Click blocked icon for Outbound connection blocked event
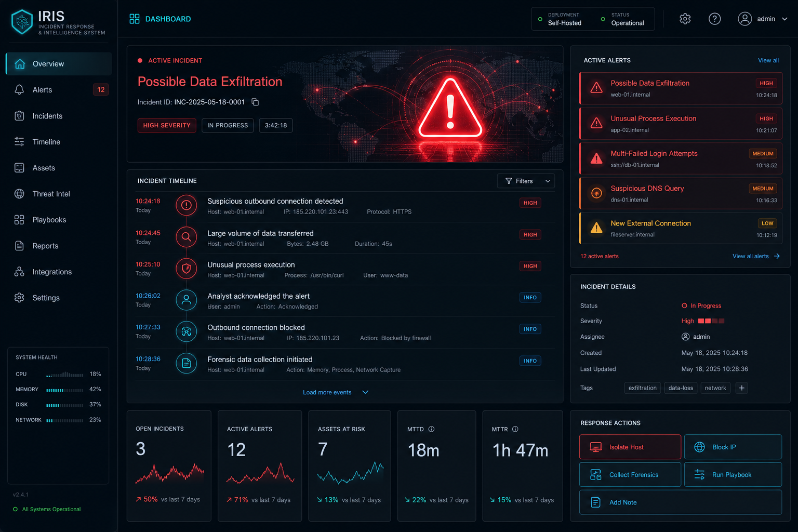Viewport: 798px width, 532px height. click(x=187, y=331)
